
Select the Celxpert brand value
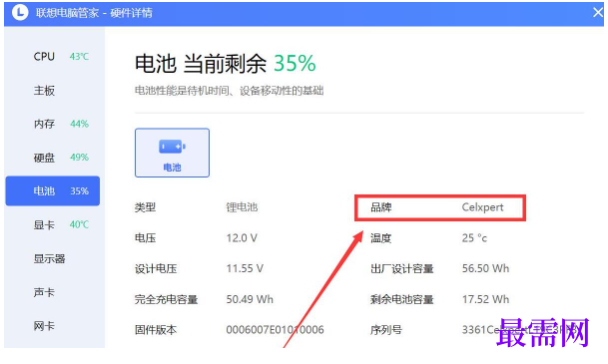point(482,207)
